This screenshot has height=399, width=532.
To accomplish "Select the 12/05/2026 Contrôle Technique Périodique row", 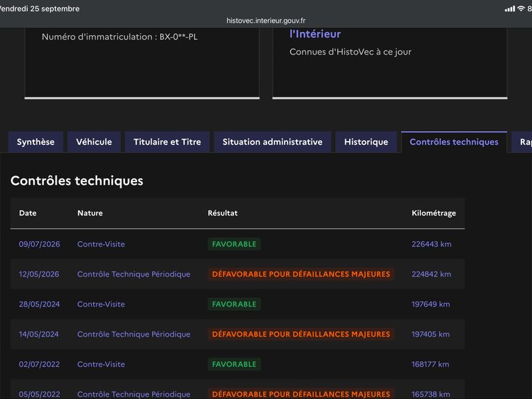I will (x=237, y=274).
